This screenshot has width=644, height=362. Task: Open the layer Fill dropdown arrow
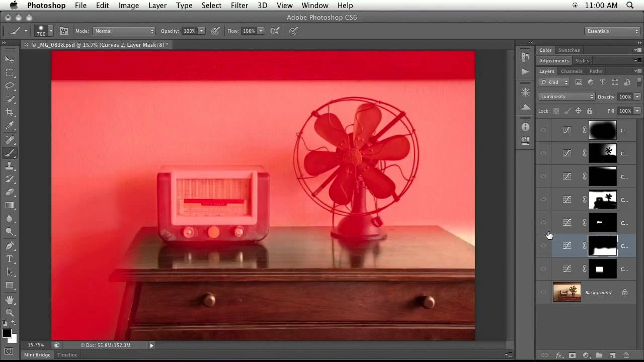coord(637,111)
